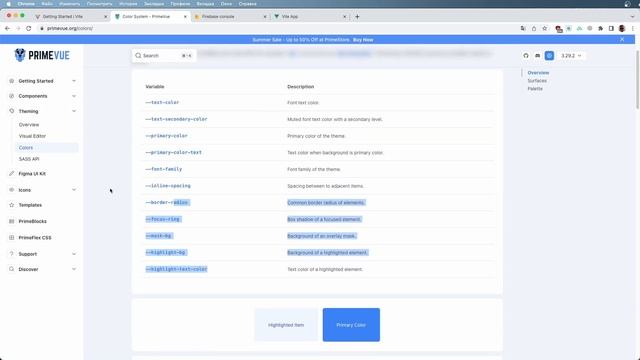Viewport: 640px width, 360px height.
Task: Click the Components sidebar icon
Action: pyautogui.click(x=11, y=96)
